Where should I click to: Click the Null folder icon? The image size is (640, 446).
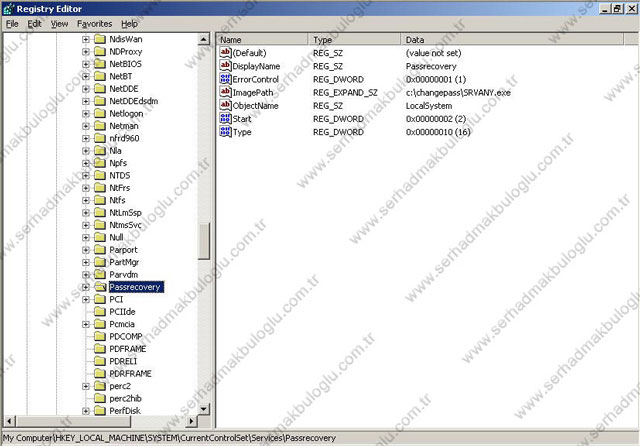[x=100, y=237]
